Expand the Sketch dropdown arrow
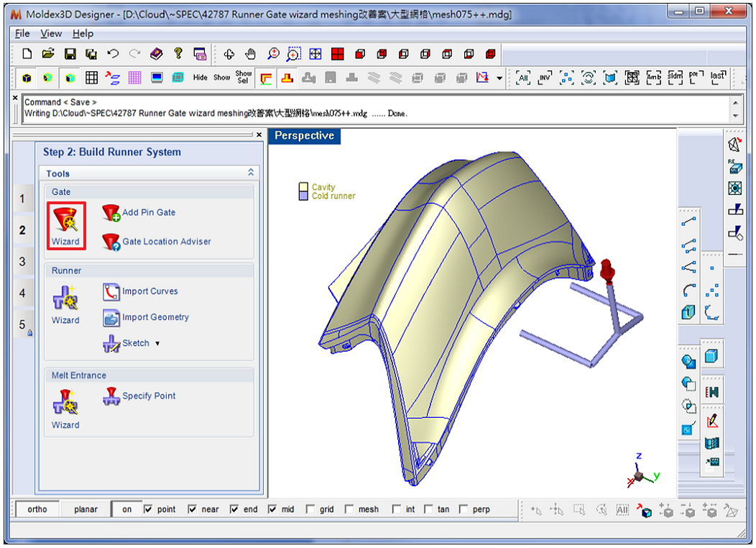 click(x=157, y=344)
